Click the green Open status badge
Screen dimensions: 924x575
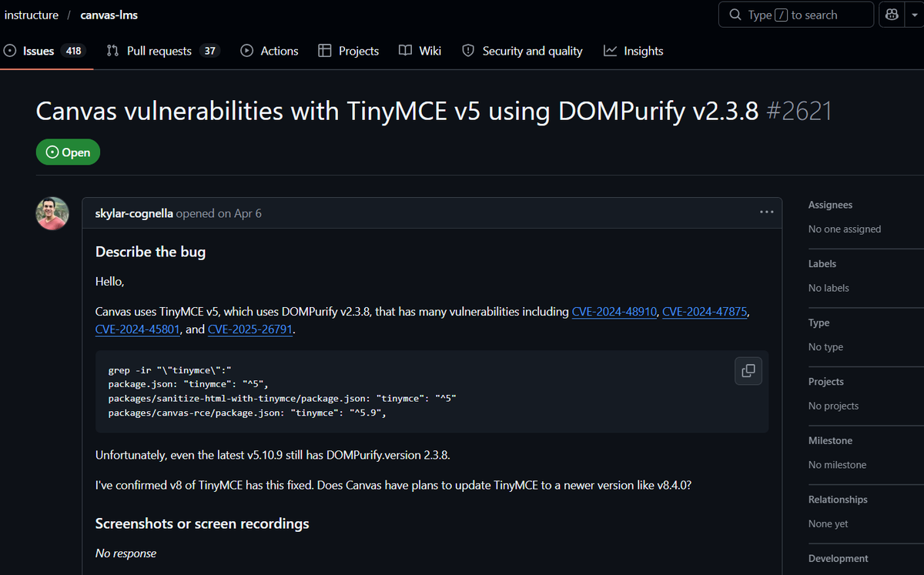click(x=68, y=152)
